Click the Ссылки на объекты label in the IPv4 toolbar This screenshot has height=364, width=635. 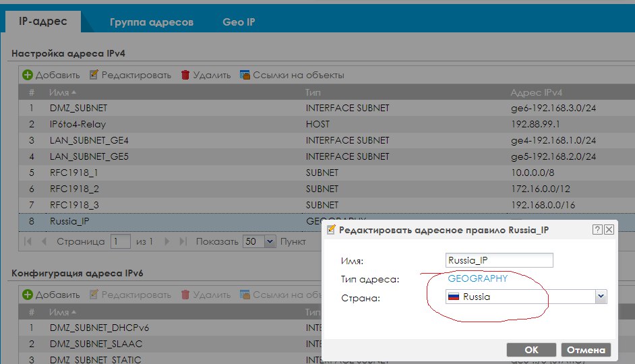click(299, 75)
